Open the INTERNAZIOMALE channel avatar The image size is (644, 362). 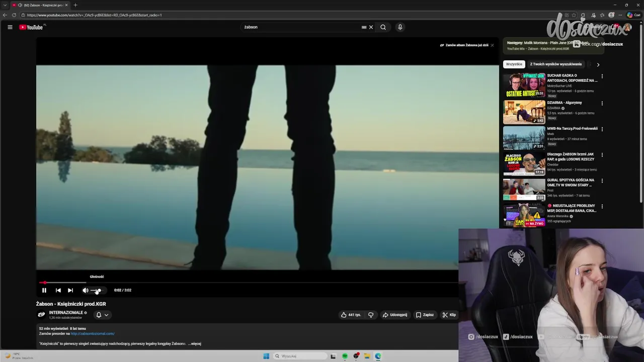pos(41,315)
